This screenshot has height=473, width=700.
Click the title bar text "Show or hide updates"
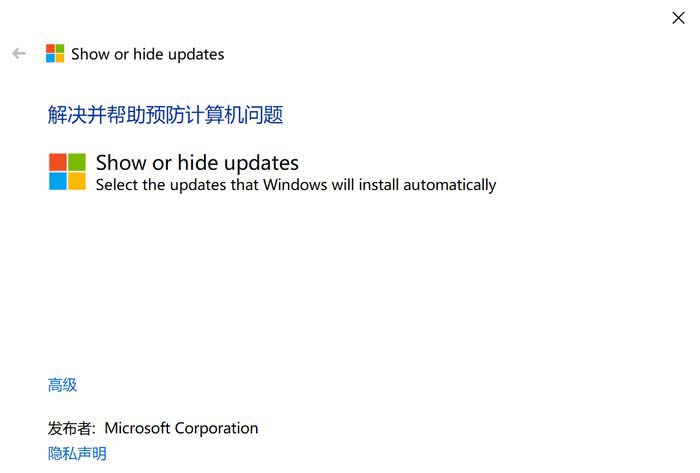point(148,54)
